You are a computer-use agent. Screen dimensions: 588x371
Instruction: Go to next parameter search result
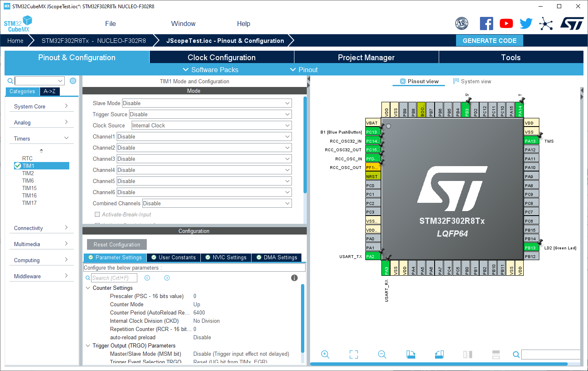[167, 278]
